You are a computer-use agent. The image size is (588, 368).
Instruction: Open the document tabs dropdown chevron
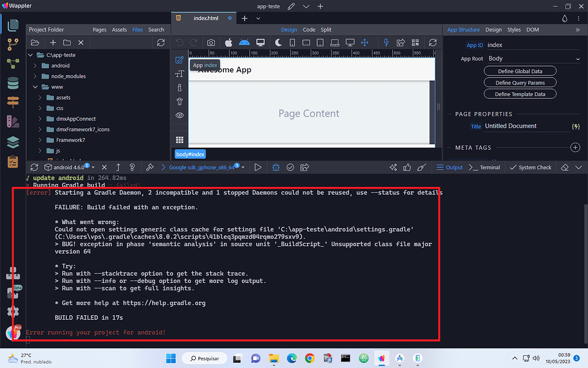click(x=258, y=18)
